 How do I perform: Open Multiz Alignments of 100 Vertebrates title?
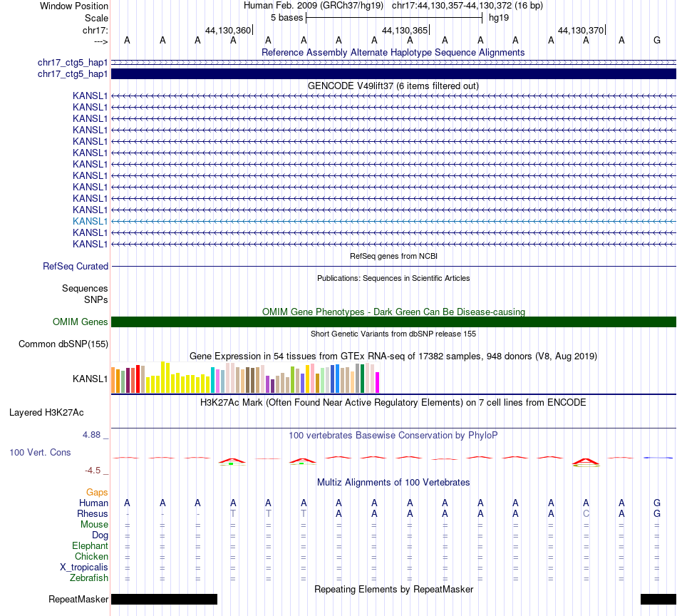click(x=393, y=483)
